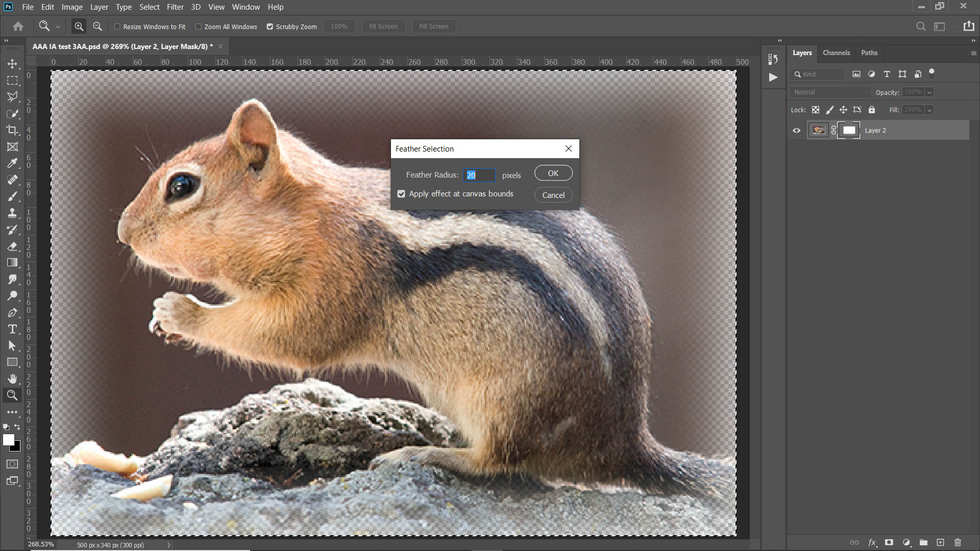This screenshot has width=980, height=551.
Task: Click the Delete layer trash icon
Action: [958, 542]
